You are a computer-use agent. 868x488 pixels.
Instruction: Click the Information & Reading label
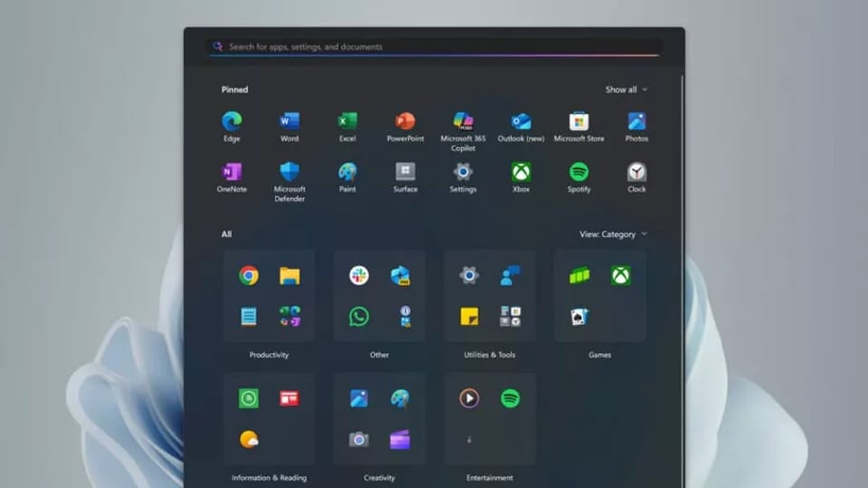pyautogui.click(x=269, y=477)
